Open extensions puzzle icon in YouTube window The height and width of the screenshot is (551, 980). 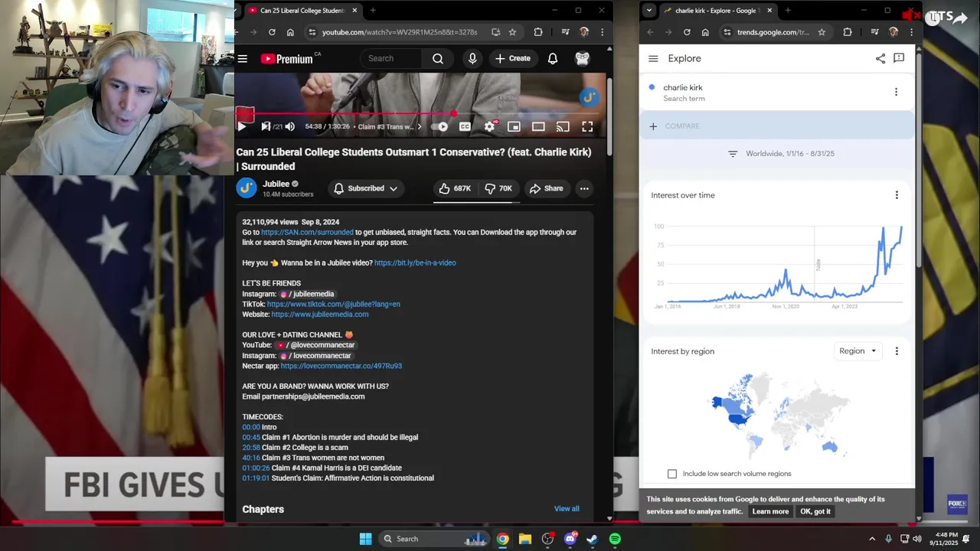[538, 32]
